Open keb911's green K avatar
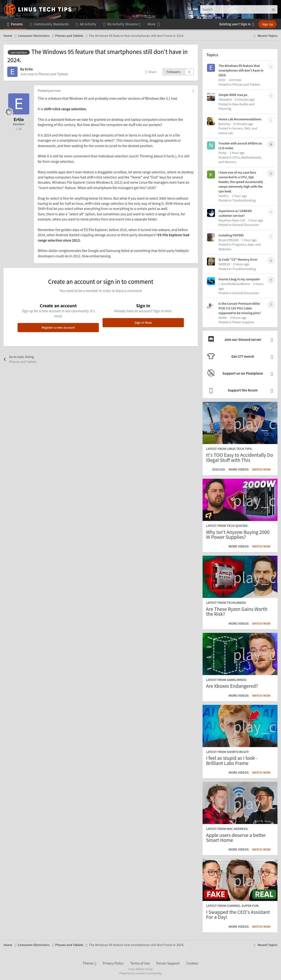 (211, 174)
